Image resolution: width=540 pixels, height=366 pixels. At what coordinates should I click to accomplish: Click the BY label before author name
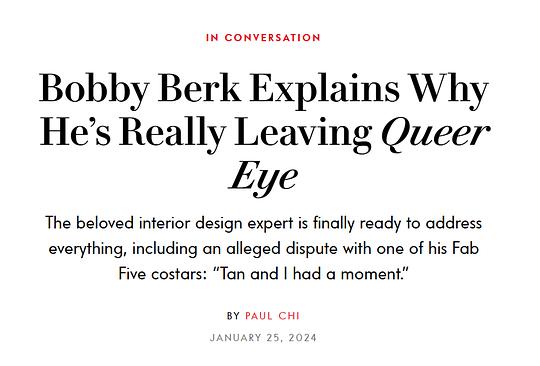click(x=233, y=316)
